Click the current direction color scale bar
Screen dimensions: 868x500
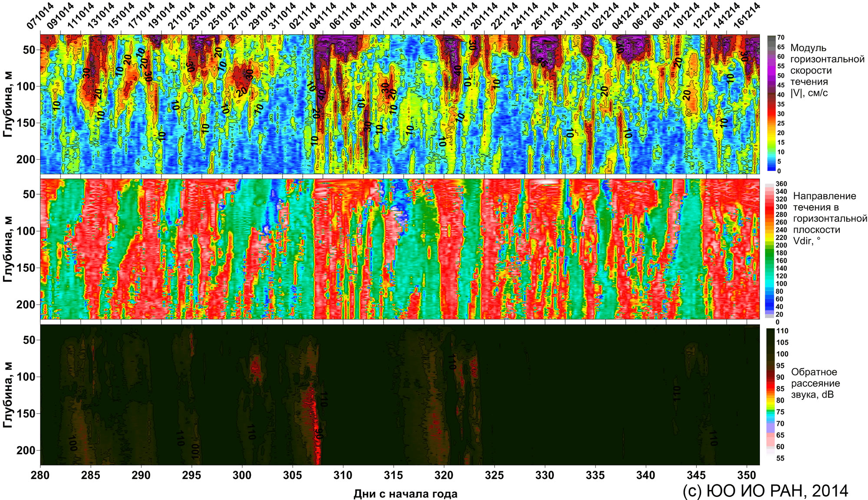pyautogui.click(x=769, y=251)
